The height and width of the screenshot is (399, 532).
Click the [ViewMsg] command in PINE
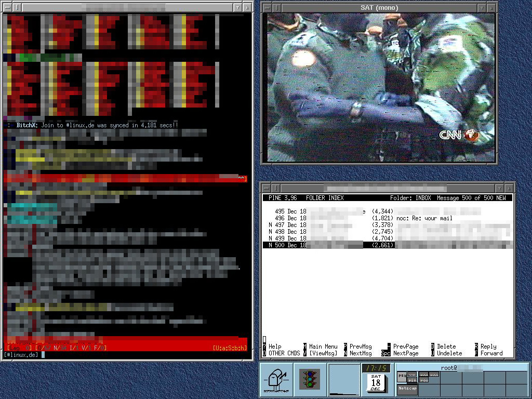[323, 353]
